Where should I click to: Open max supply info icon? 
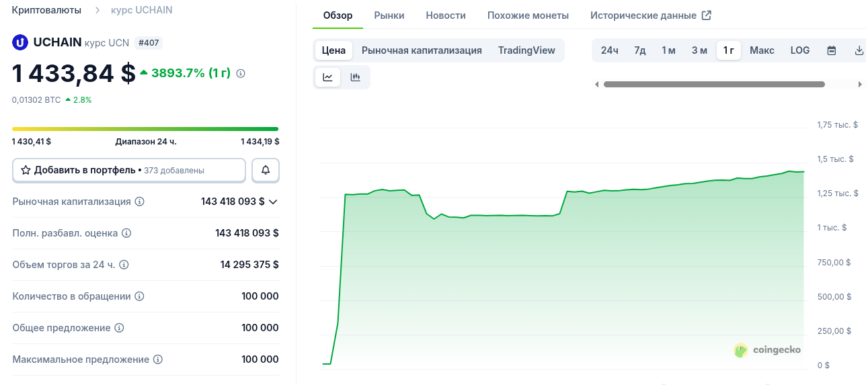[158, 359]
